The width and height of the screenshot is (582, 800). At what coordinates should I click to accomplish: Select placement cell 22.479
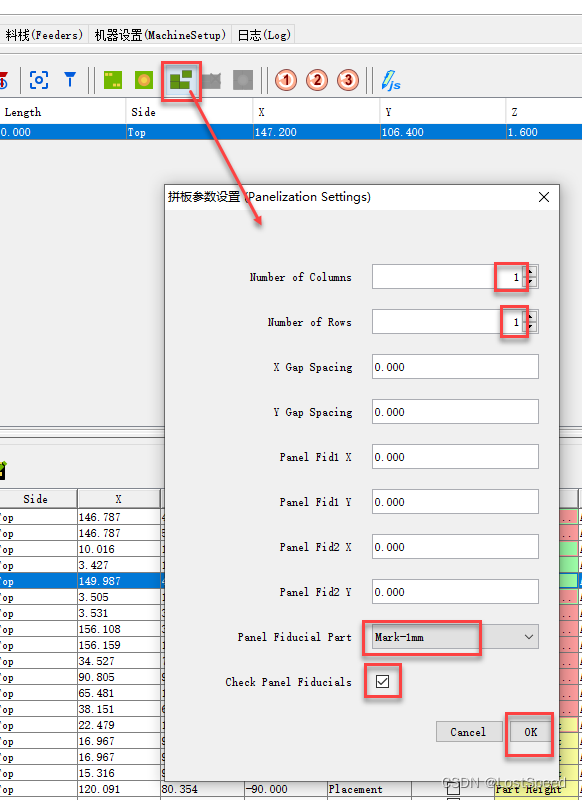pos(118,725)
